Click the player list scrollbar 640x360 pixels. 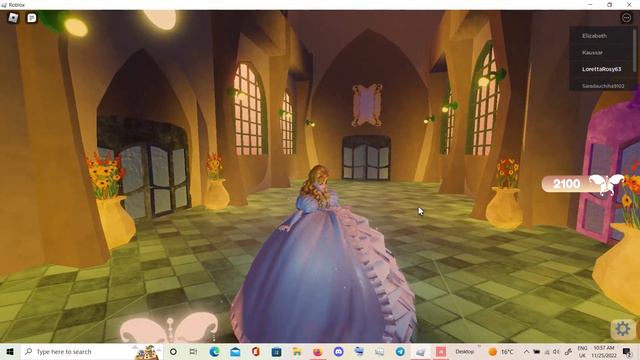coord(634,51)
